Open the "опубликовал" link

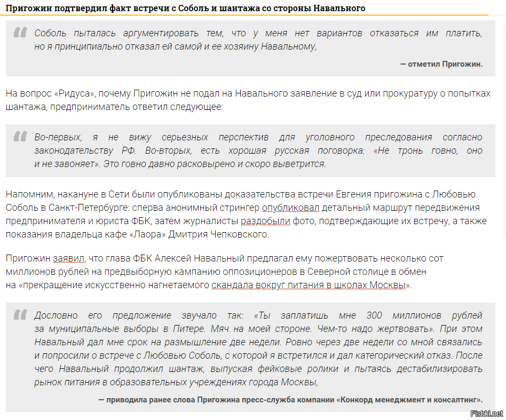(290, 208)
